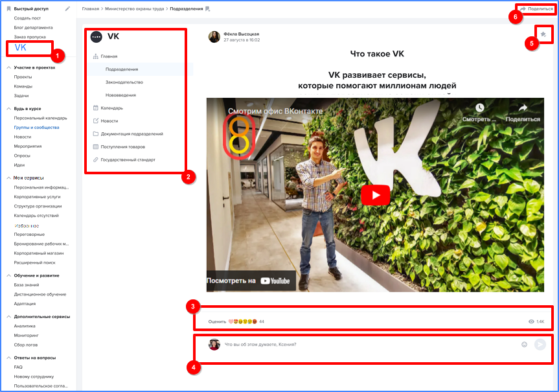Viewport: 559px width, 392px height.
Task: Click the chain-link icon next to Государственный стандарт
Action: (96, 160)
